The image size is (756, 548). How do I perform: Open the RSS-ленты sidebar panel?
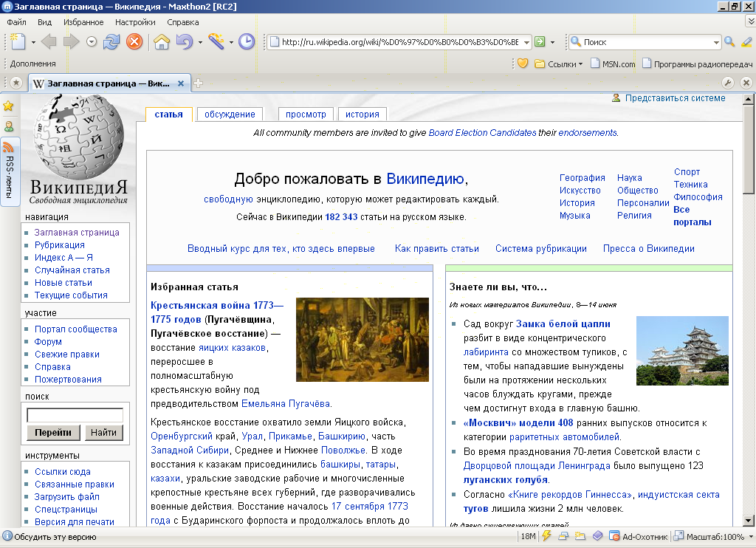(10, 172)
